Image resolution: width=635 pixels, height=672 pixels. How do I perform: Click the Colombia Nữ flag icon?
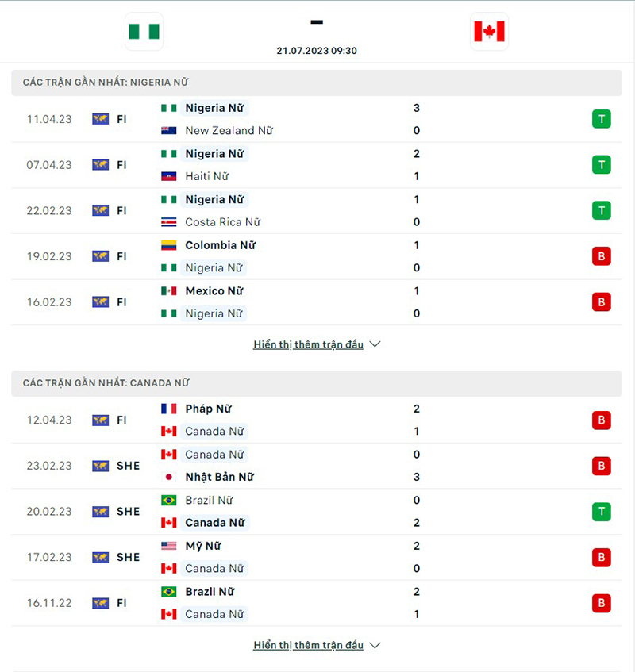(x=170, y=245)
